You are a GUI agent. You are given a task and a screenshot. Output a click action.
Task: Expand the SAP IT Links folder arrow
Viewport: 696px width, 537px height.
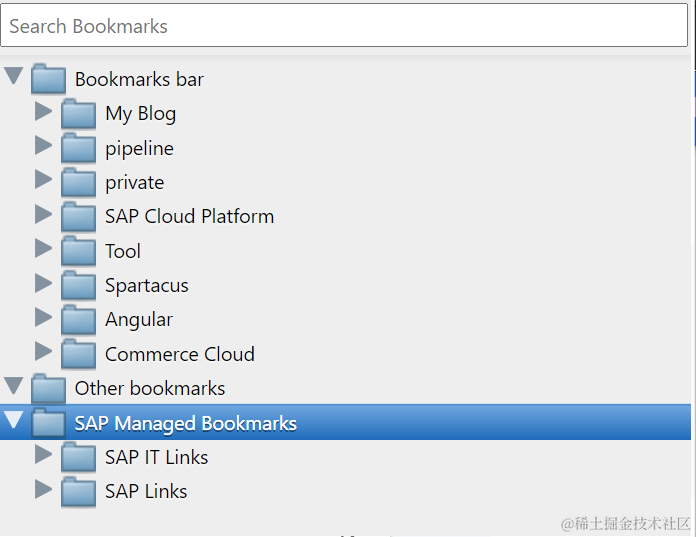pos(44,454)
